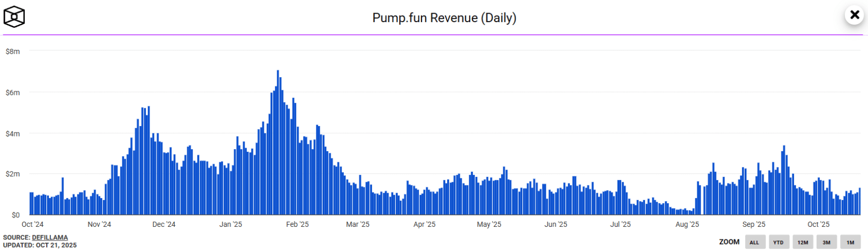Click the May '25 x-axis label
Viewport: 868px width, 251px height.
click(x=489, y=224)
